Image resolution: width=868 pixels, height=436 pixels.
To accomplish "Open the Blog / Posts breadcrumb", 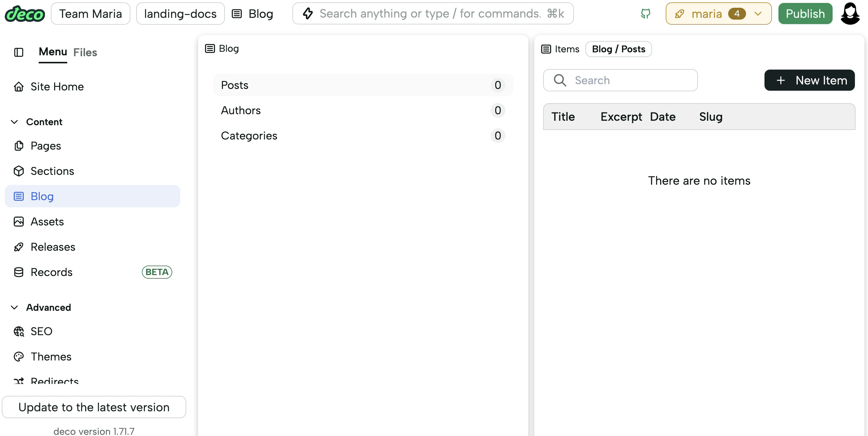I will (619, 49).
